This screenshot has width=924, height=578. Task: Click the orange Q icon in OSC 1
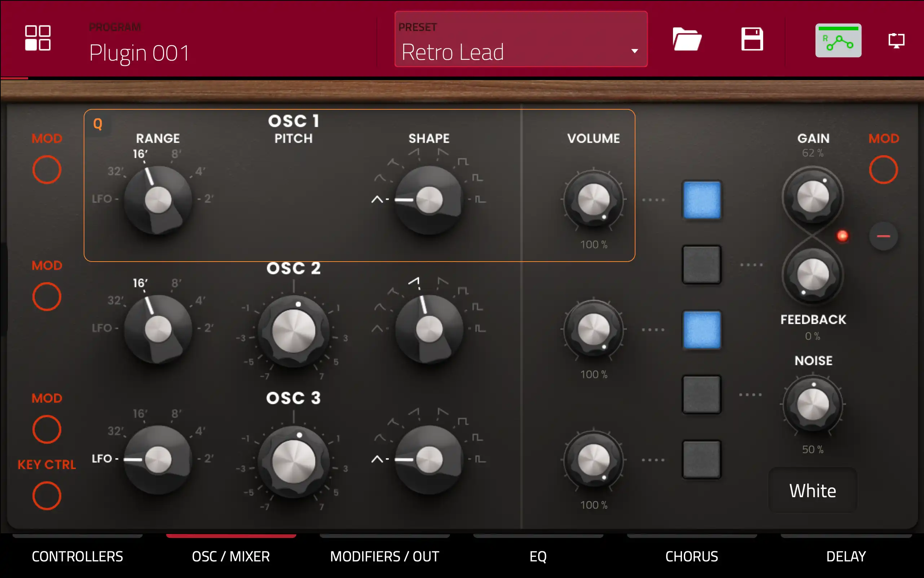click(x=98, y=124)
